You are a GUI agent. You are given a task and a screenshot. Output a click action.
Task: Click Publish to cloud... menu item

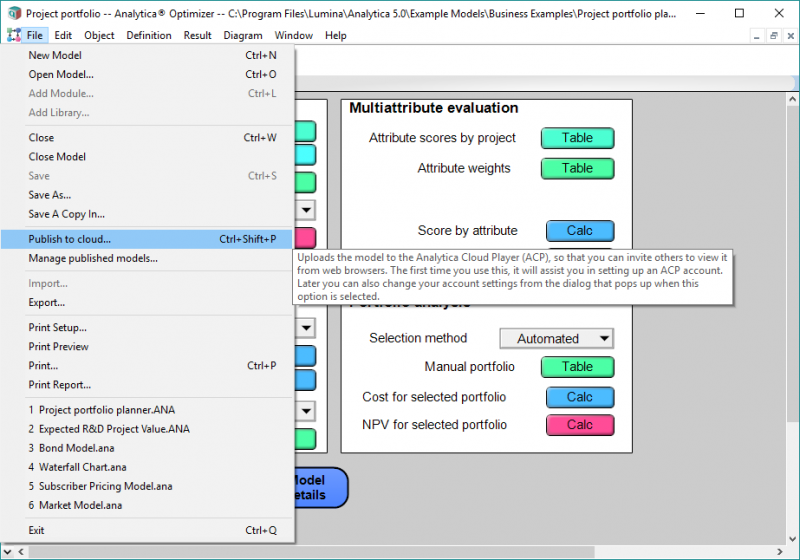147,239
